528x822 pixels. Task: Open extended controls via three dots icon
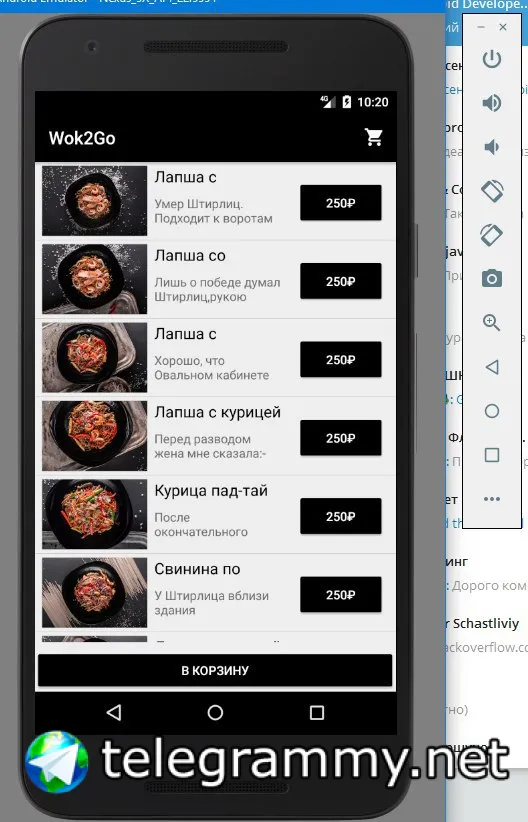(492, 499)
